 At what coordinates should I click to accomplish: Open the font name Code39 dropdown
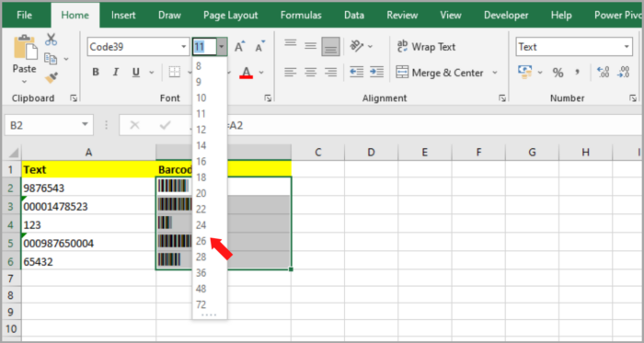tap(184, 47)
